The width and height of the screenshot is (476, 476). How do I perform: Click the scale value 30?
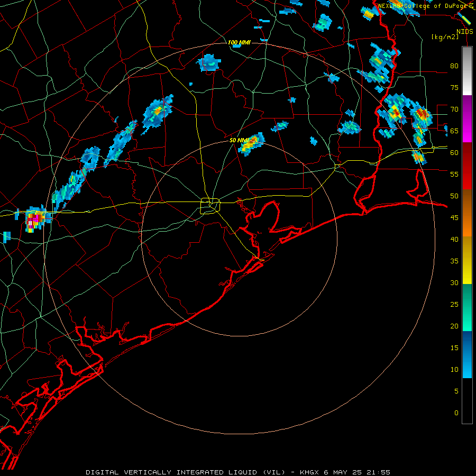[x=454, y=282]
